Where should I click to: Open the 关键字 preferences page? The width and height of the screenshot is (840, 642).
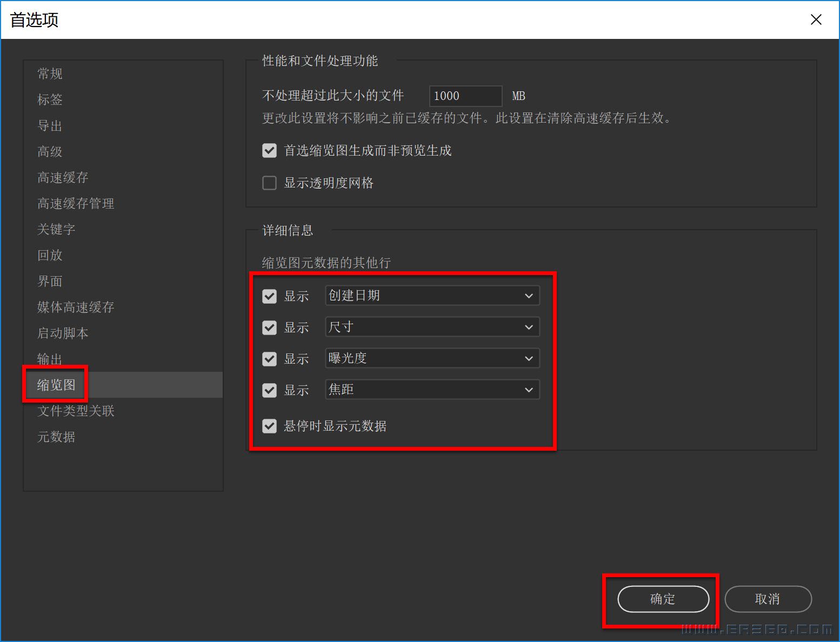point(56,229)
